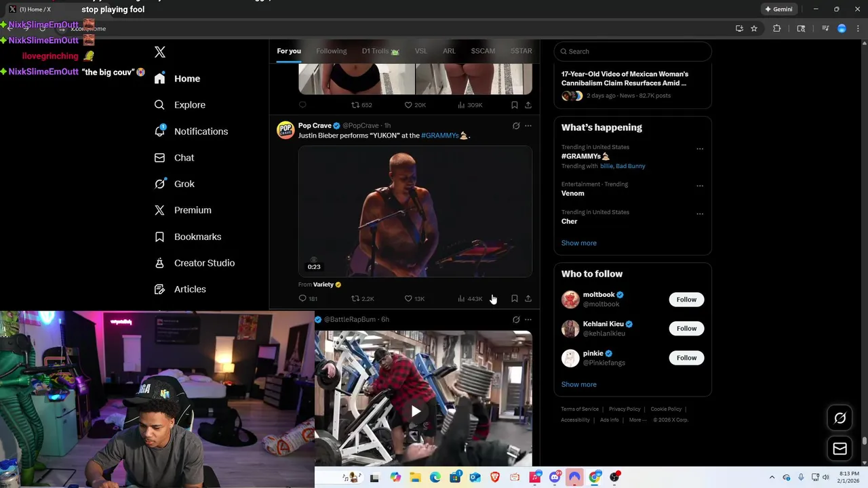
Task: Open the Venom trending topic
Action: 573,193
